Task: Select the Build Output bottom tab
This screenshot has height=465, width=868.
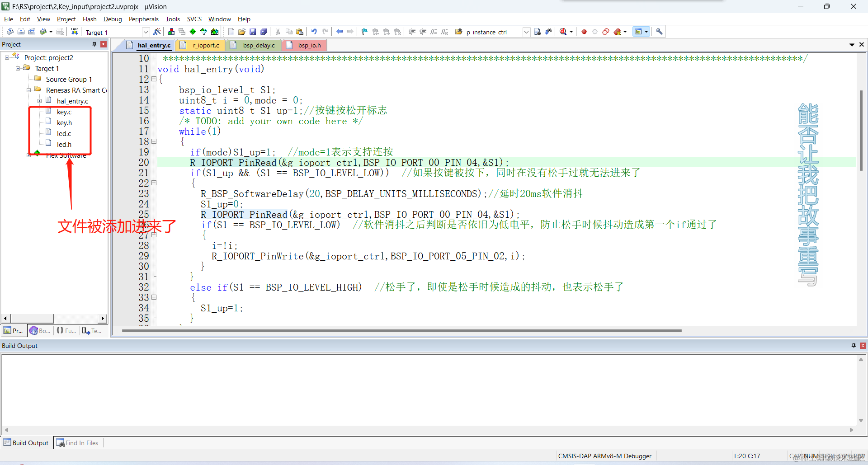Action: [26, 443]
